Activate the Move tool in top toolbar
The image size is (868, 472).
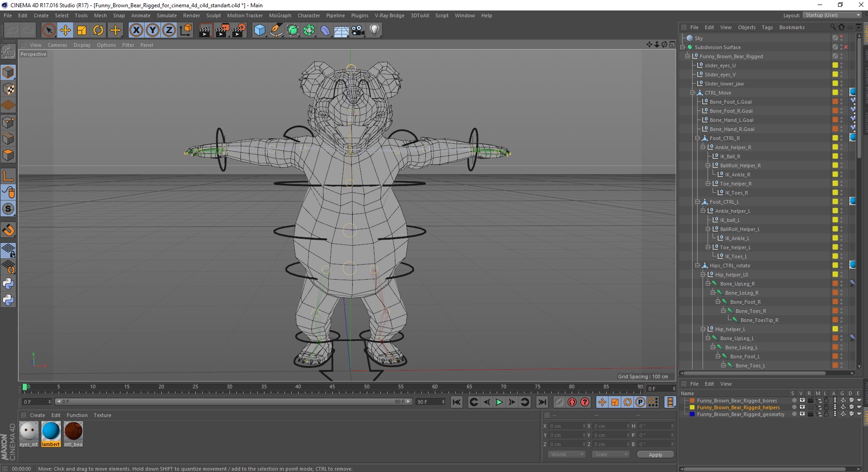point(65,30)
